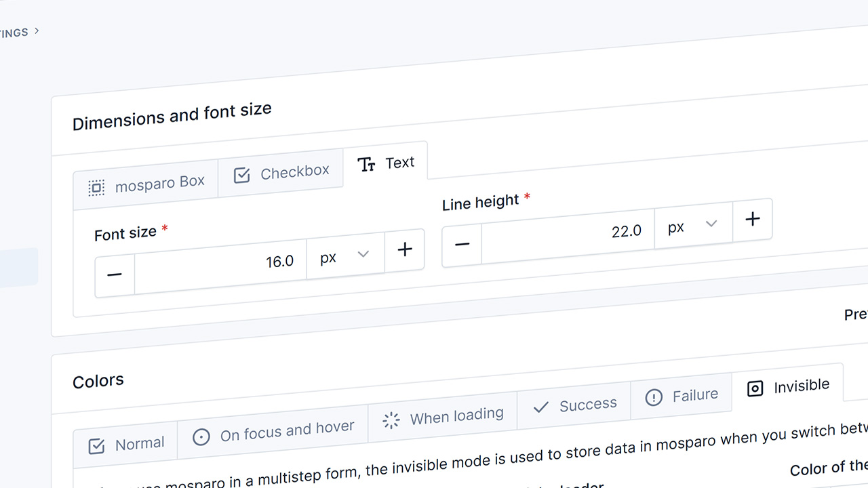Click the Normal tab checkbox icon

pos(97,447)
